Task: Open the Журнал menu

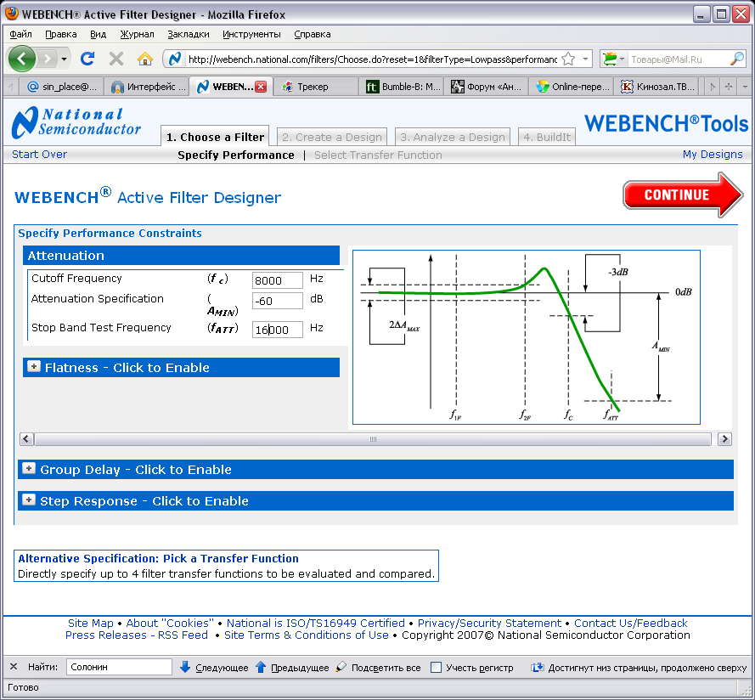Action: click(138, 34)
